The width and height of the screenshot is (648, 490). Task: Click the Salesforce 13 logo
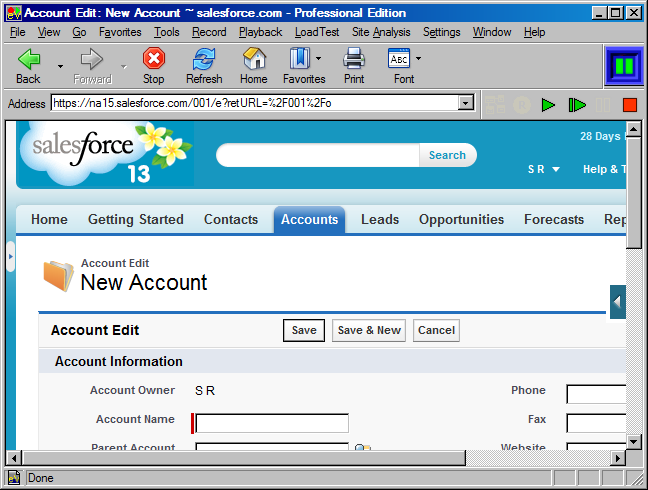click(x=105, y=154)
